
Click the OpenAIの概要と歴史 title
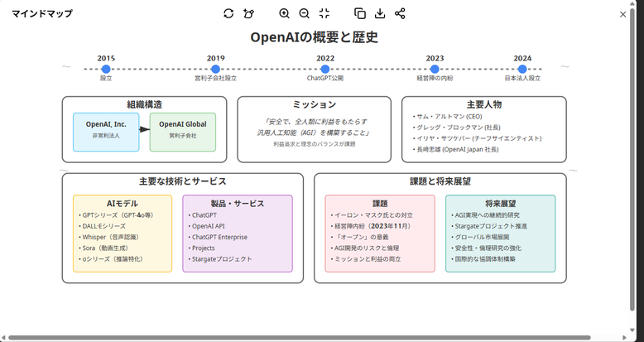point(315,37)
